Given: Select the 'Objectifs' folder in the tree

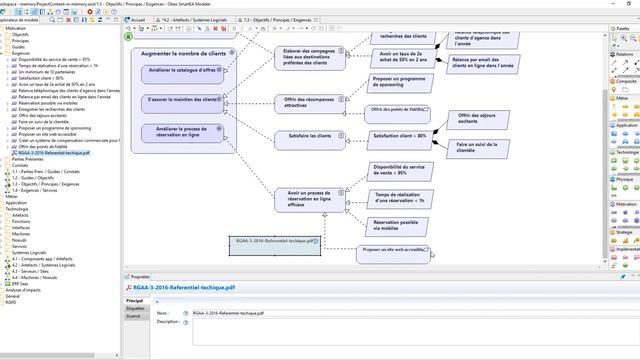Looking at the screenshot, I should [x=20, y=35].
